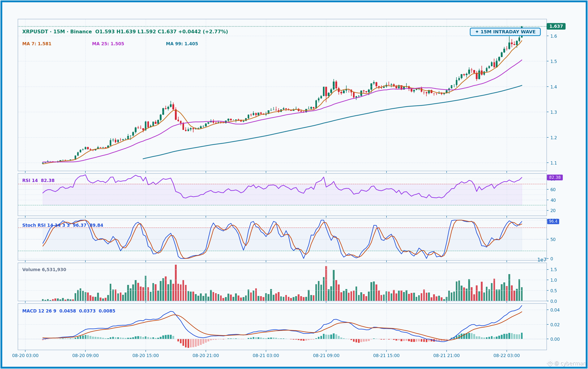Image resolution: width=588 pixels, height=369 pixels.
Task: Click the 08-20 09:00 time axis label
Action: click(x=86, y=356)
